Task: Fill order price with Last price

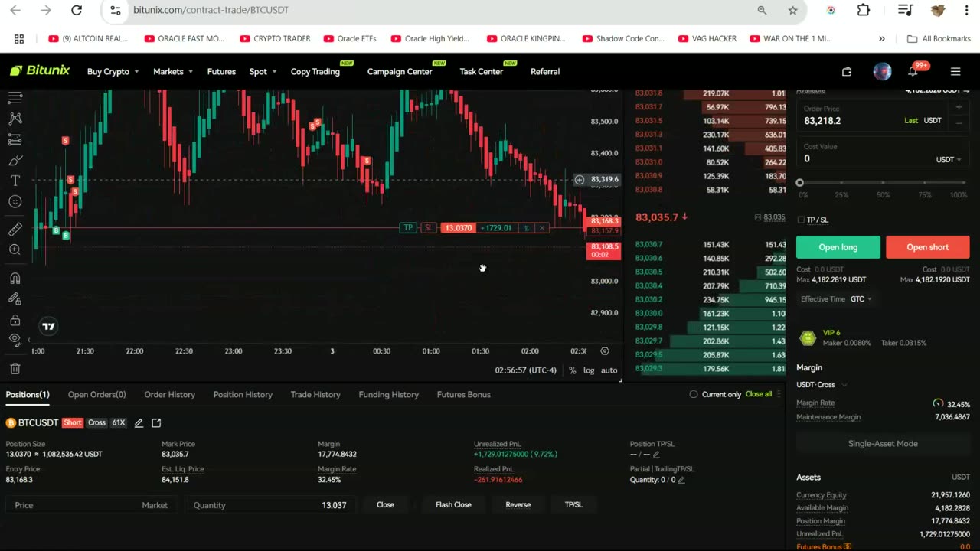Action: 911,120
